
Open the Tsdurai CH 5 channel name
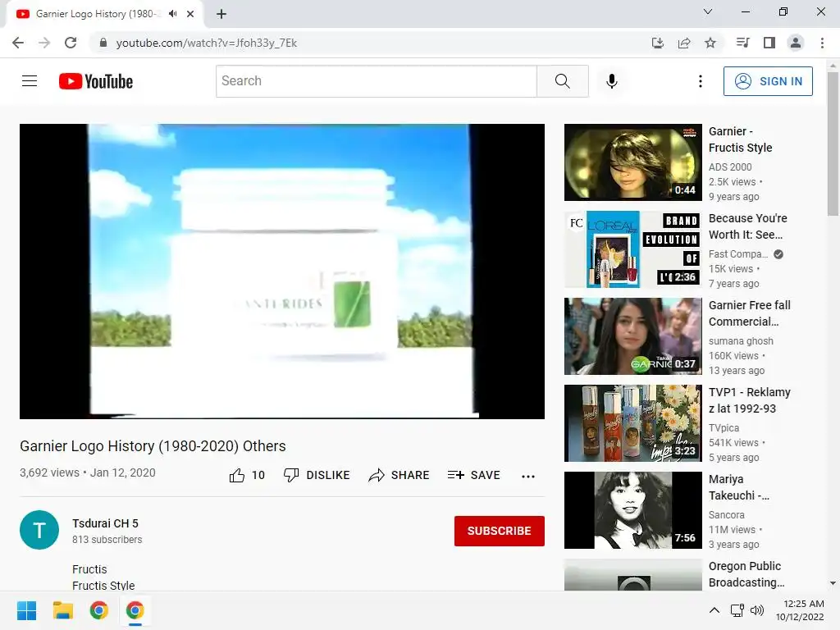105,523
